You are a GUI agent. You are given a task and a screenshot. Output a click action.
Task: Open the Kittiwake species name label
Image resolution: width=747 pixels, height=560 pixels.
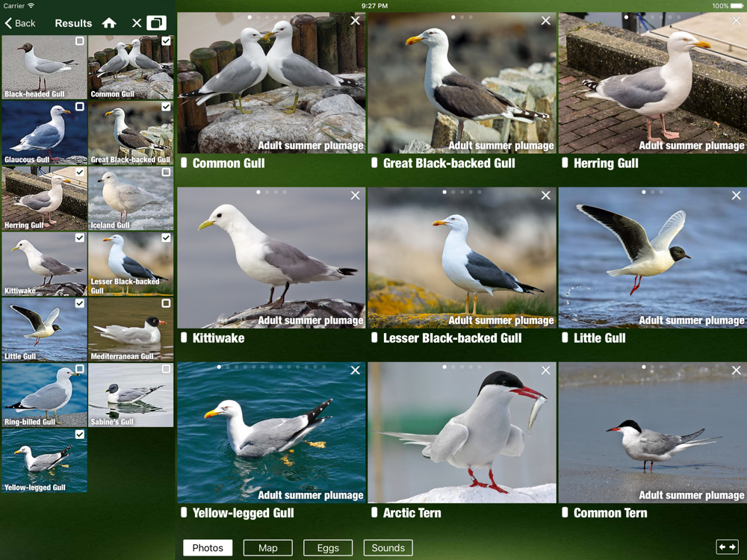(x=219, y=338)
